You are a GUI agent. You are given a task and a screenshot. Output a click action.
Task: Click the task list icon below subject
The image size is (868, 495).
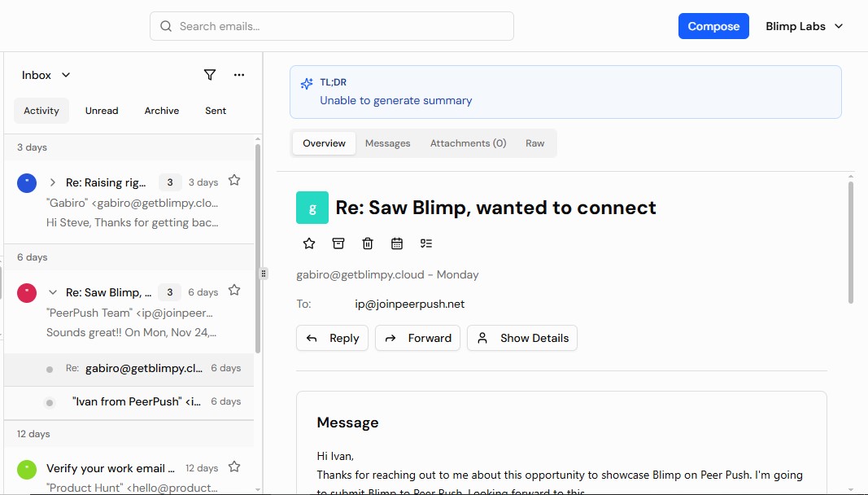tap(426, 243)
